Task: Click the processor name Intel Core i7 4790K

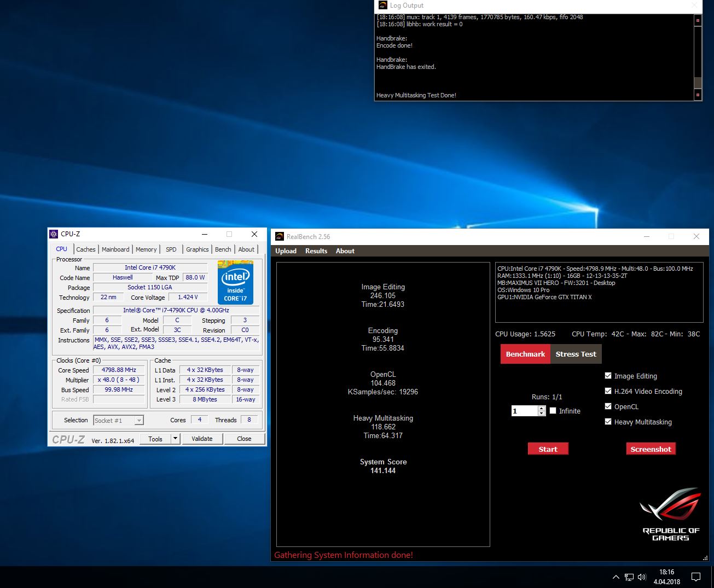Action: point(150,267)
